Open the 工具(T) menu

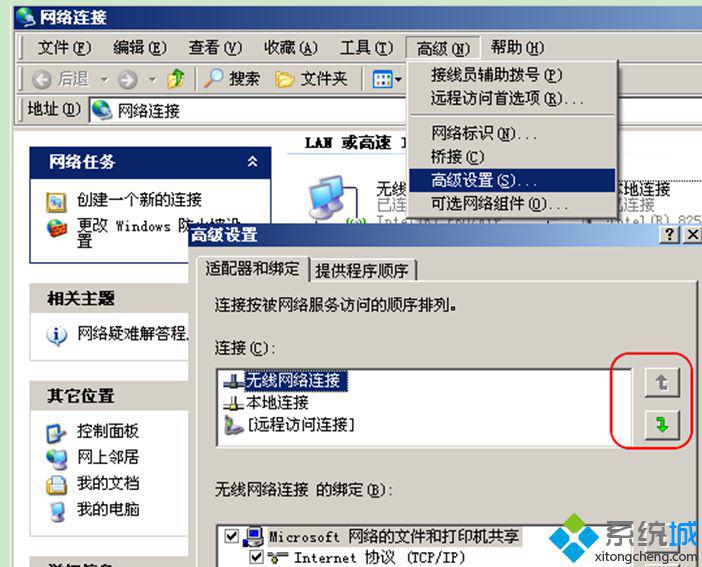[366, 47]
